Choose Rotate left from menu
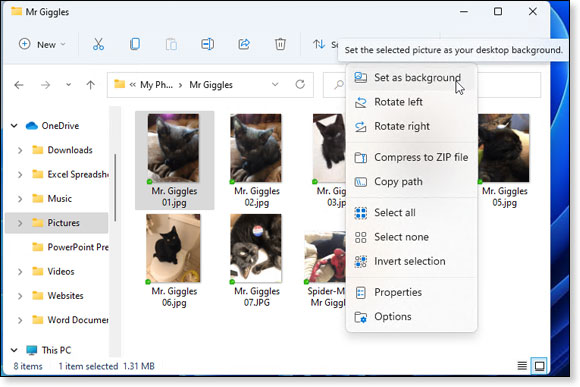Viewport: 580px width, 387px height. click(x=412, y=102)
